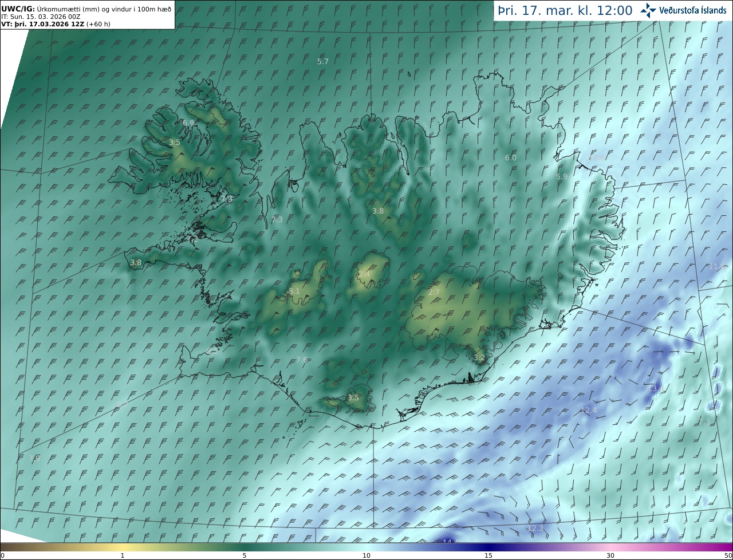Click colorbar tick label 1
Image resolution: width=733 pixels, height=560 pixels.
click(x=123, y=555)
